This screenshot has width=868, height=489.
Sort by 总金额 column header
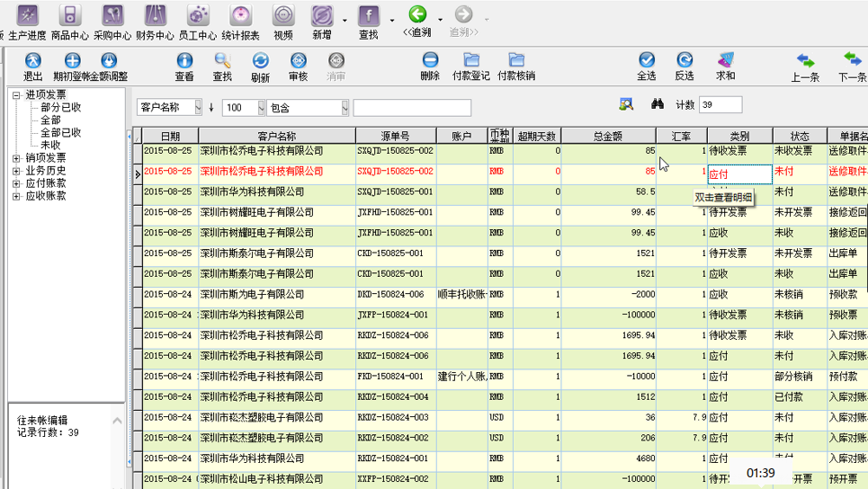(x=608, y=136)
